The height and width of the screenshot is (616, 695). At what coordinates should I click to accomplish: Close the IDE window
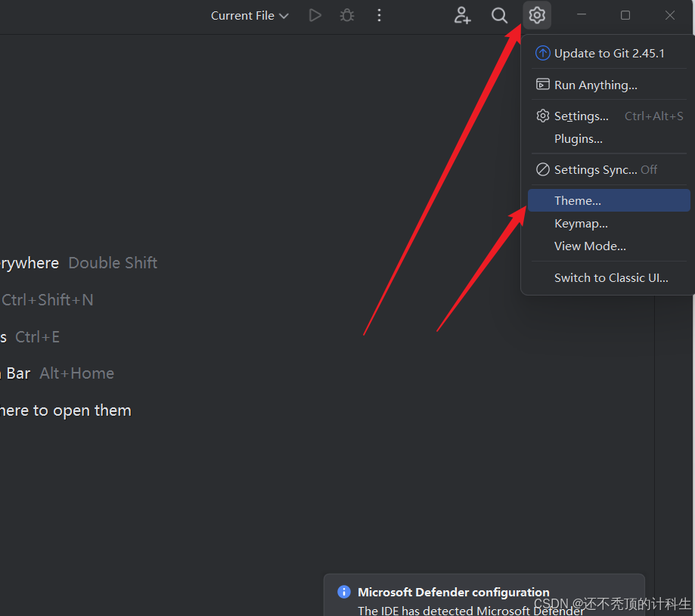point(670,16)
